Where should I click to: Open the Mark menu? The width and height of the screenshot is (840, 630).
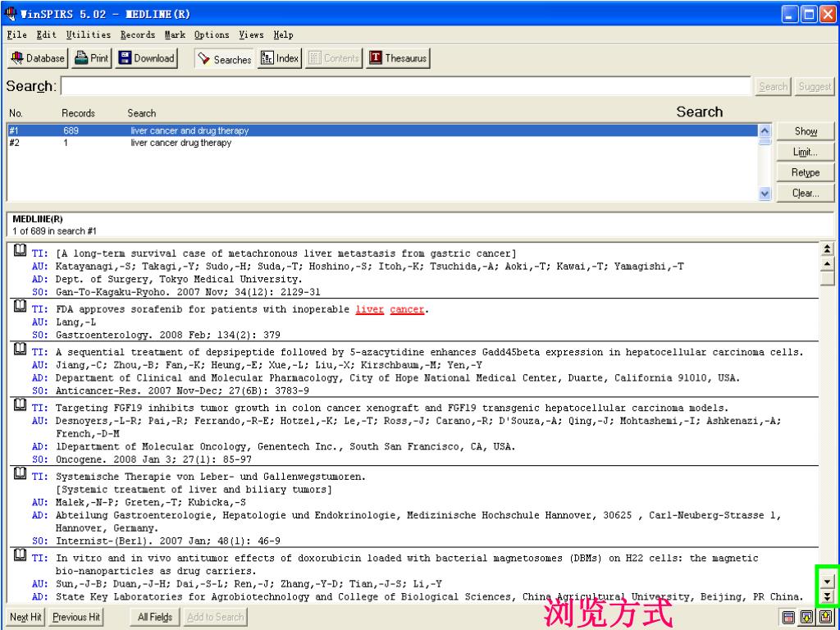[175, 34]
